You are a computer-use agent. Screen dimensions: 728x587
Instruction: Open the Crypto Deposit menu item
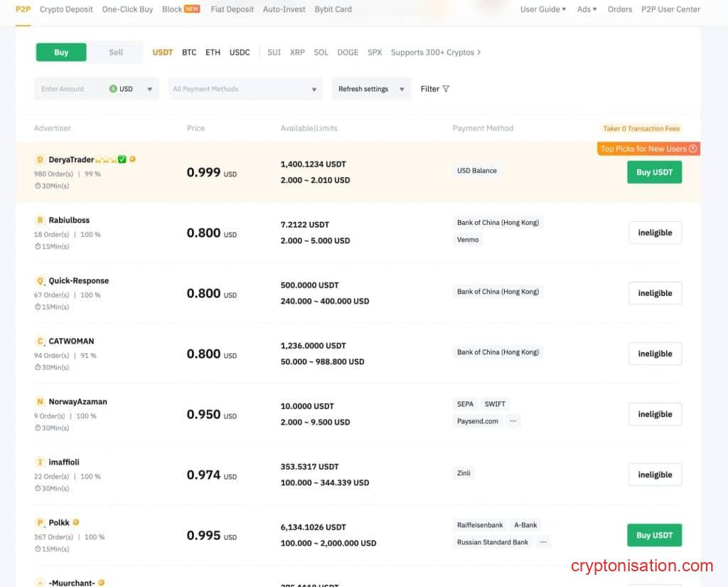click(x=66, y=9)
